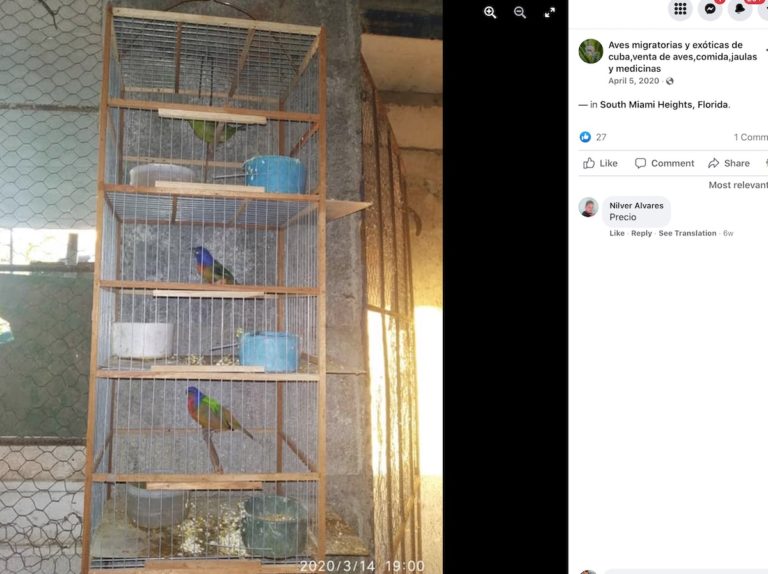Open Messenger chats icon

coord(710,9)
